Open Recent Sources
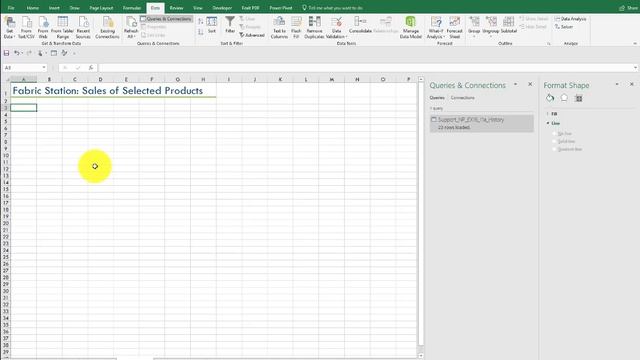640x360 pixels. tap(83, 28)
